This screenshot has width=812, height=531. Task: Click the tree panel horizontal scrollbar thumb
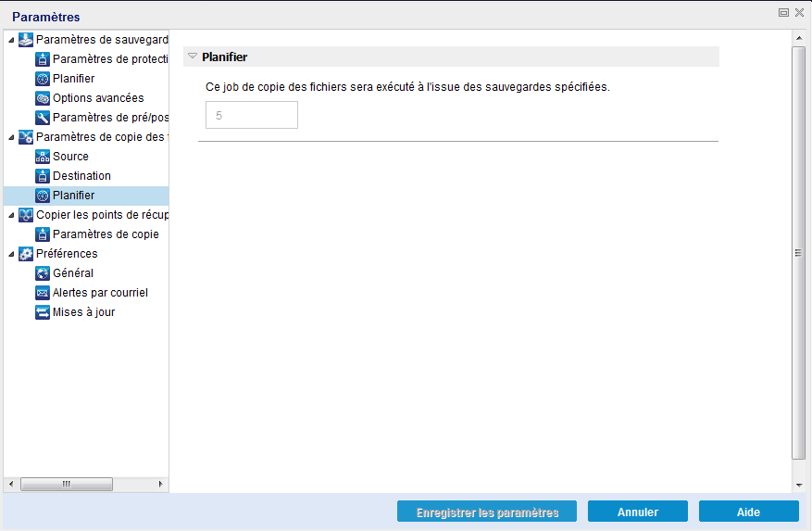[x=66, y=484]
